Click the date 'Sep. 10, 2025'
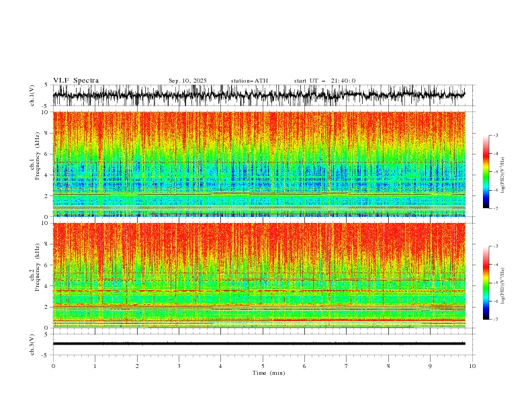 (x=187, y=81)
